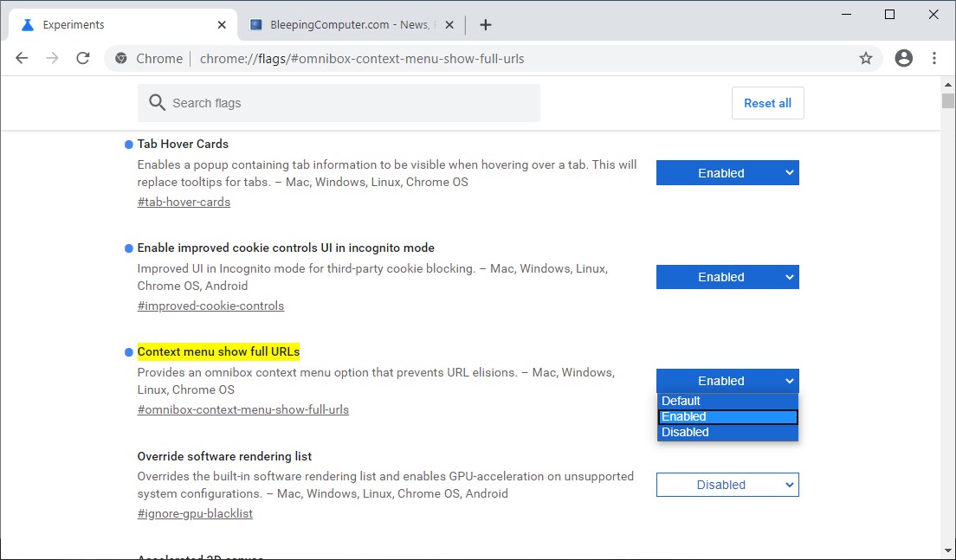Open a new tab with the plus button
The height and width of the screenshot is (560, 956).
[x=485, y=24]
